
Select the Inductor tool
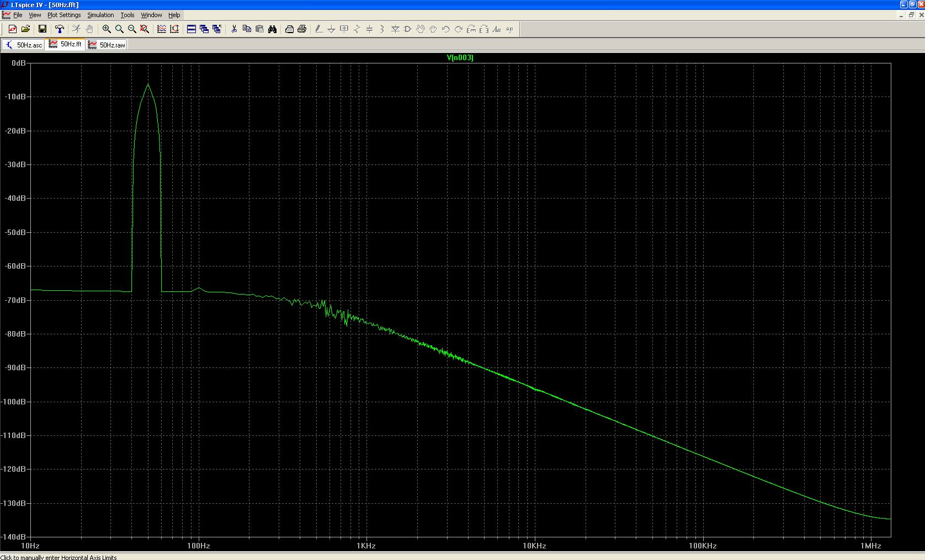click(x=382, y=29)
